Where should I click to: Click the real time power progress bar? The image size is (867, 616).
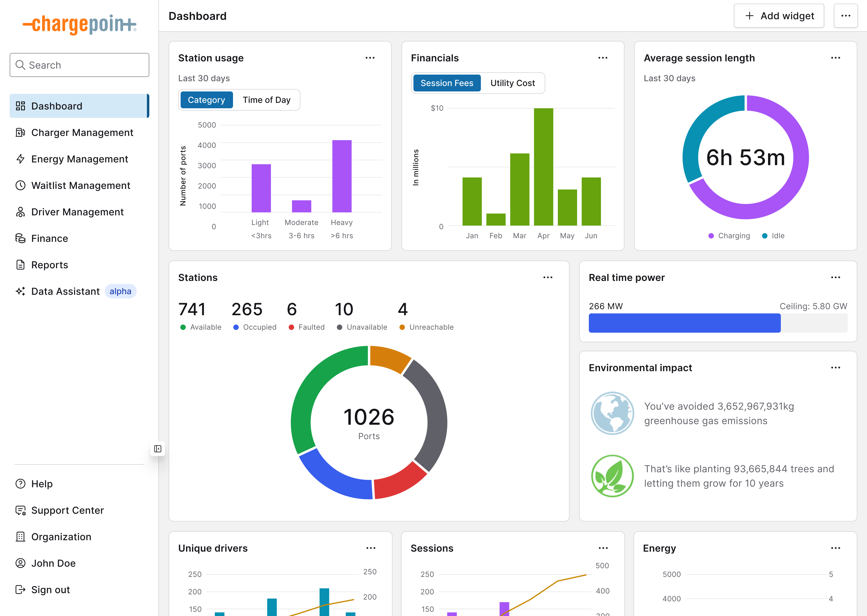(x=717, y=323)
